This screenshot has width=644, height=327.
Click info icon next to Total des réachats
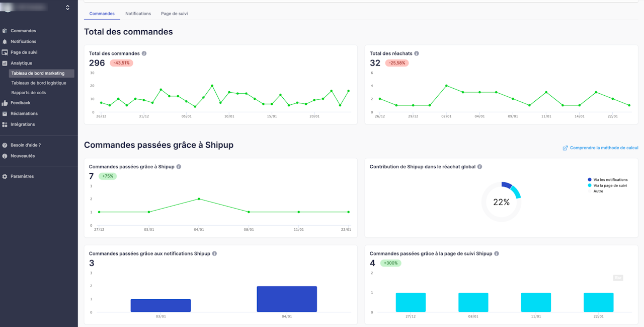(x=417, y=53)
